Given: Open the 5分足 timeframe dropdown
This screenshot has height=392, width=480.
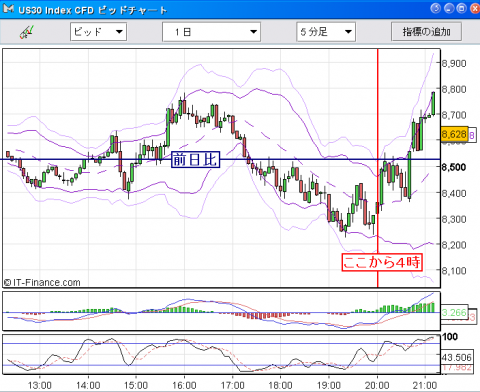Looking at the screenshot, I should pos(326,32).
